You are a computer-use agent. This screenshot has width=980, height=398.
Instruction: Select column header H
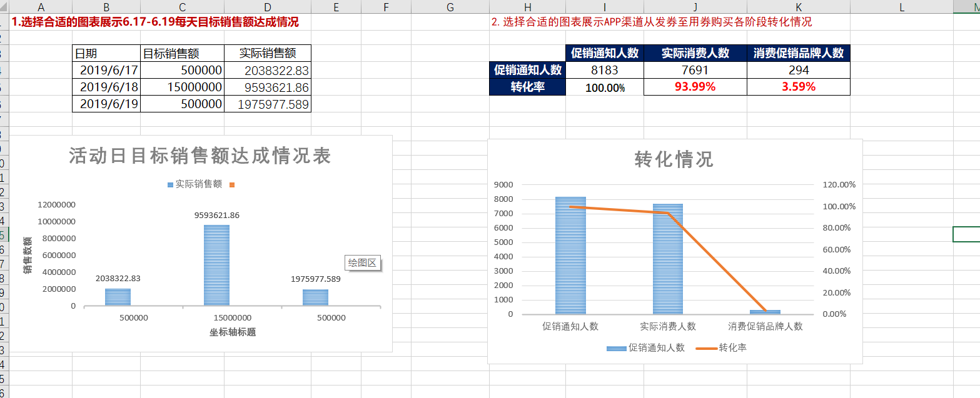coord(527,6)
